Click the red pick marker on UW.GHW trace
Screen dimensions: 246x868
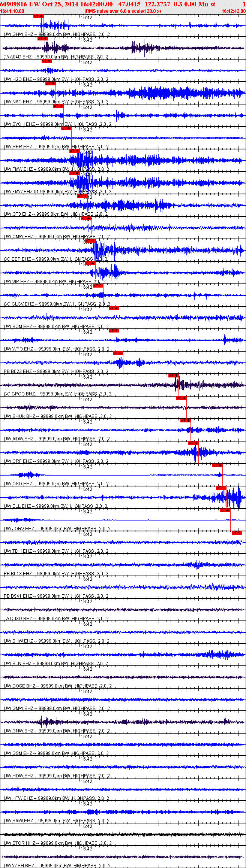[38, 16]
